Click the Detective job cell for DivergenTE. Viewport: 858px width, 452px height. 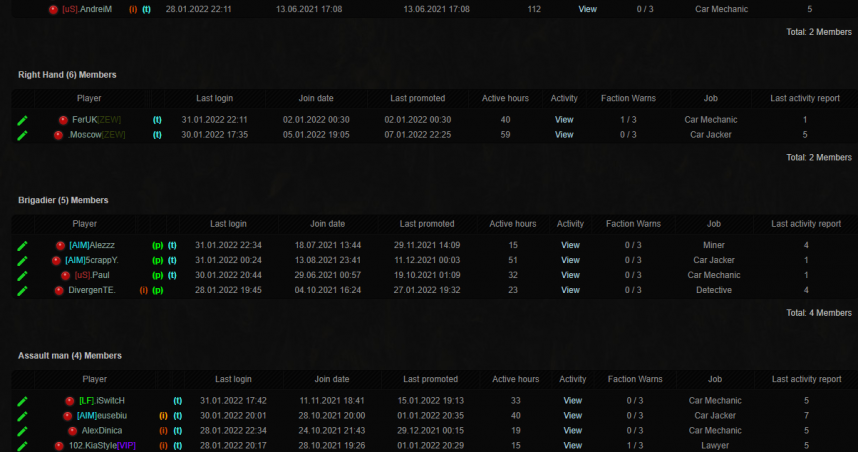[x=714, y=290]
